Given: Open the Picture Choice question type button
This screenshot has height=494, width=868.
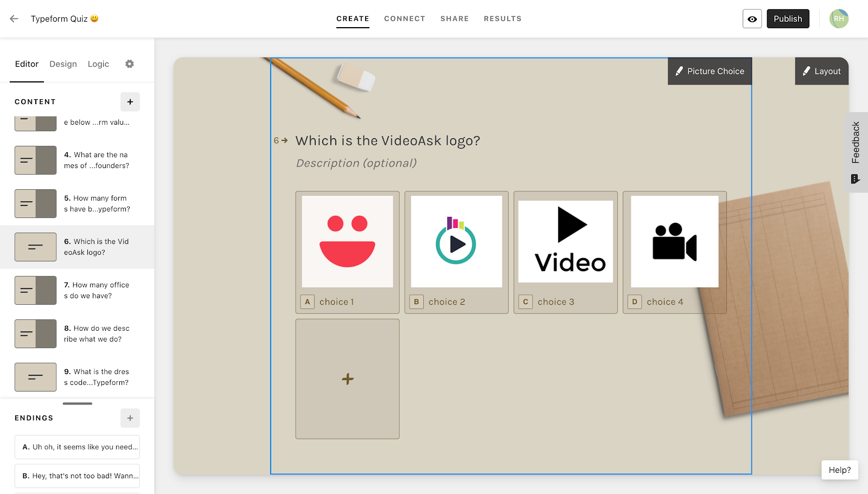Looking at the screenshot, I should (710, 71).
